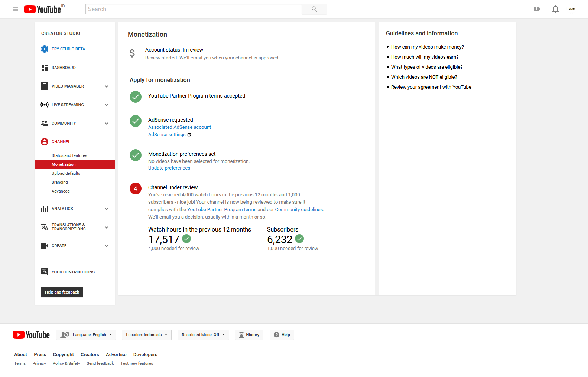Open the account avatar menu

572,9
